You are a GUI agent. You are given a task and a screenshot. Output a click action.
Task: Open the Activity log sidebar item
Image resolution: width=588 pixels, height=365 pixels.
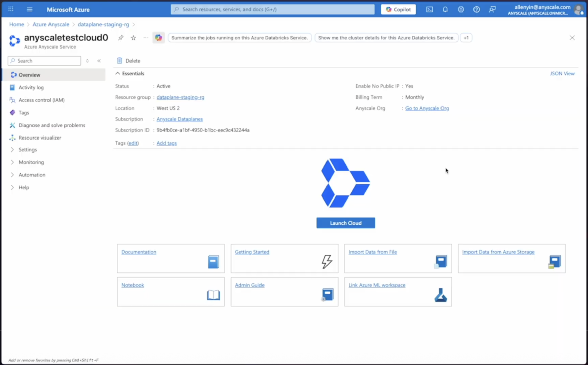tap(31, 87)
